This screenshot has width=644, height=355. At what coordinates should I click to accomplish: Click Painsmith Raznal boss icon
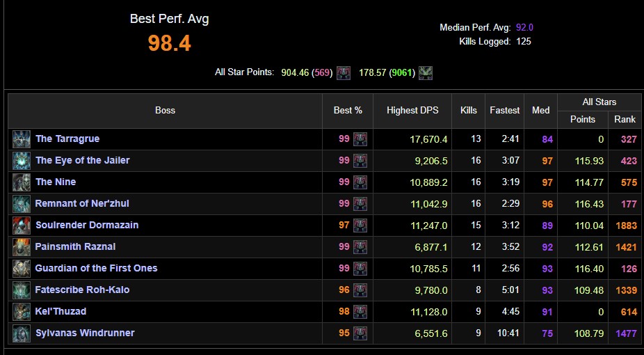(22, 247)
